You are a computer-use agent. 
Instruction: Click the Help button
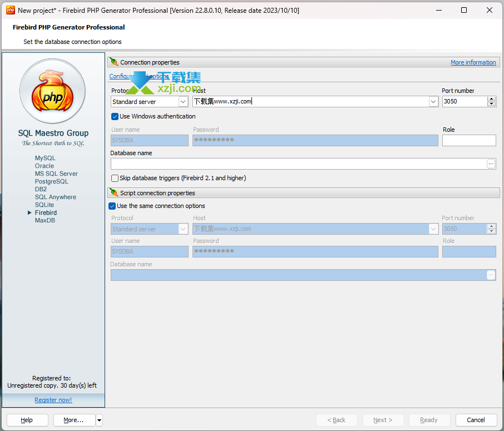[27, 420]
